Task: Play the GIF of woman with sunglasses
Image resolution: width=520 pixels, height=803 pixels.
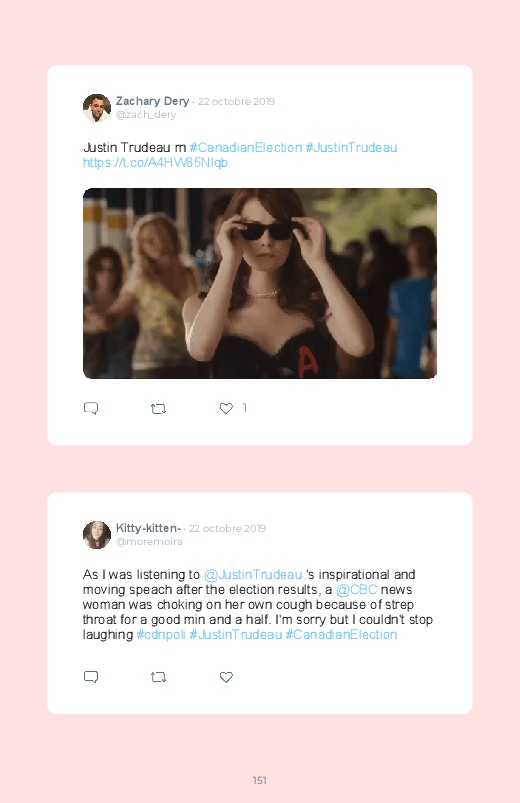Action: (260, 283)
